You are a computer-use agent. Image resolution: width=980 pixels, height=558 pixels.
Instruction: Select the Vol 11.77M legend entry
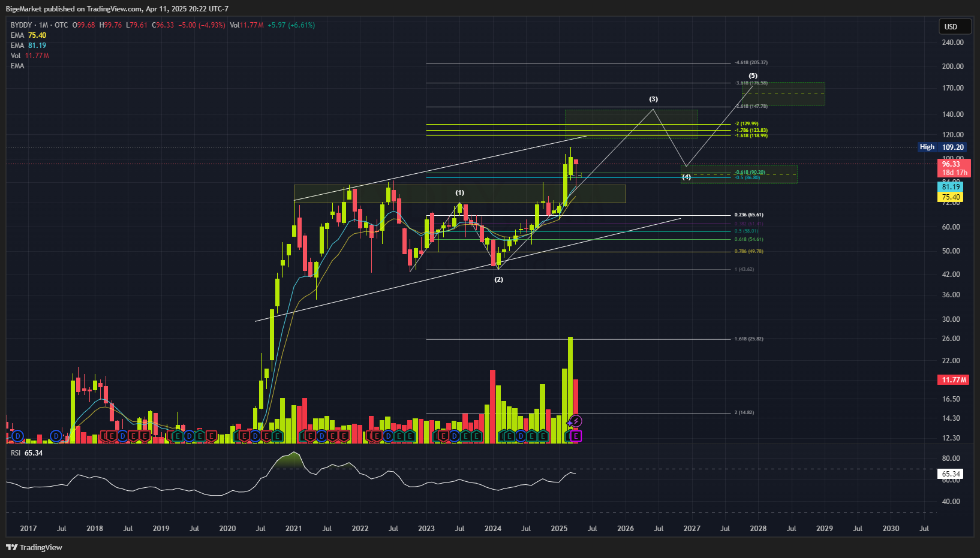[30, 56]
